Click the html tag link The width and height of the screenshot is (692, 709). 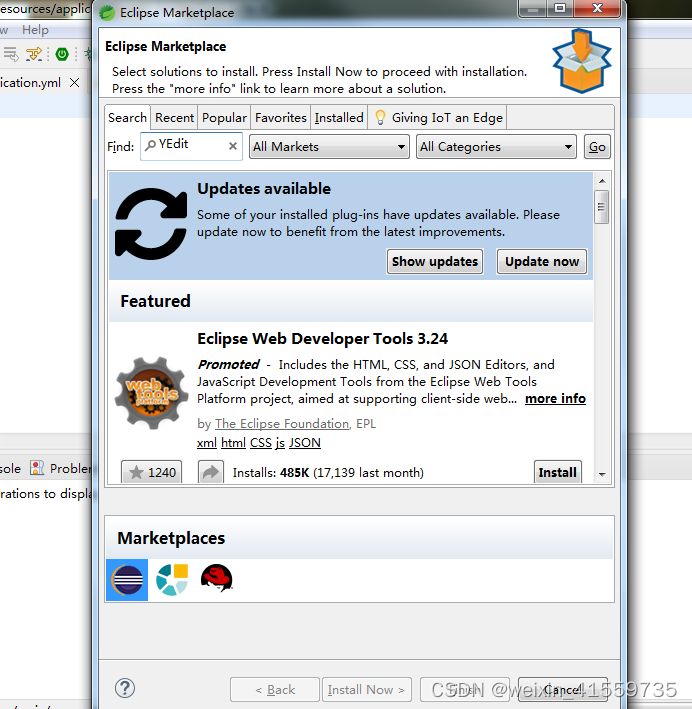[233, 443]
